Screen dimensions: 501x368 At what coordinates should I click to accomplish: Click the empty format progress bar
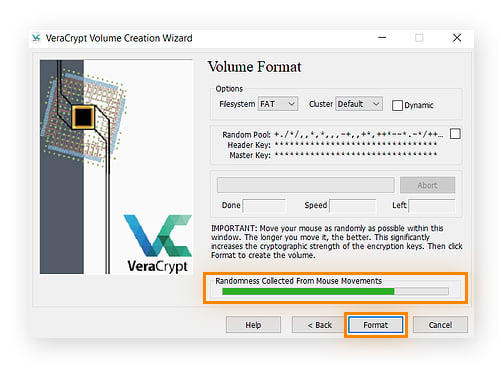pos(306,185)
